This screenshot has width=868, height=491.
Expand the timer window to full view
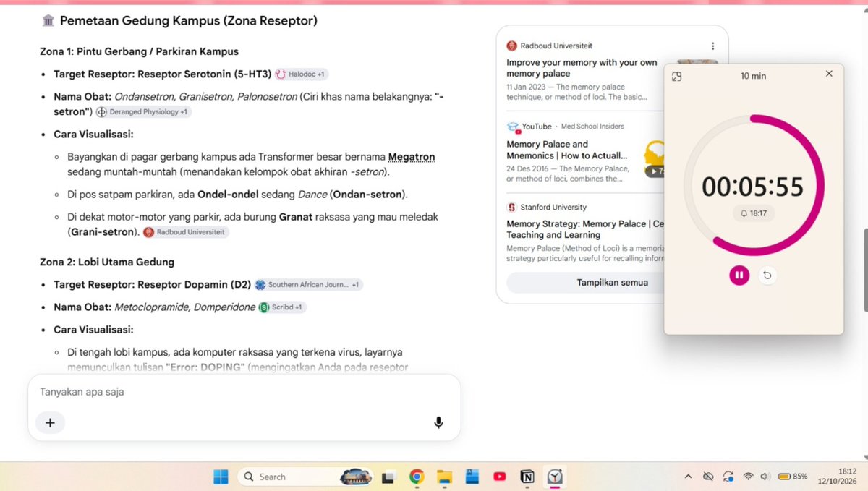(x=677, y=76)
